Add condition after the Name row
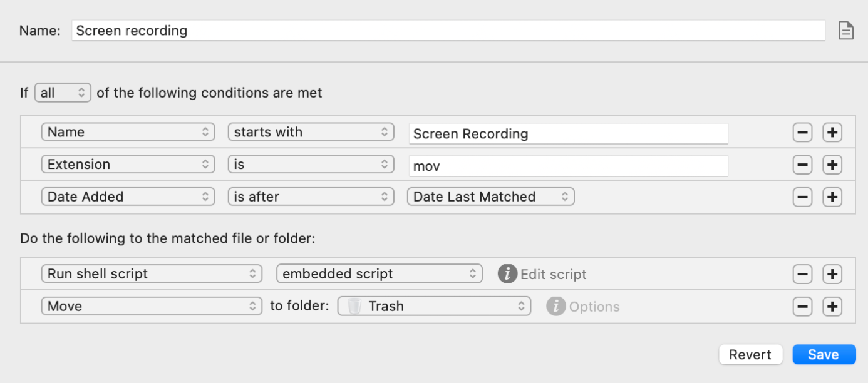The image size is (868, 383). [832, 133]
